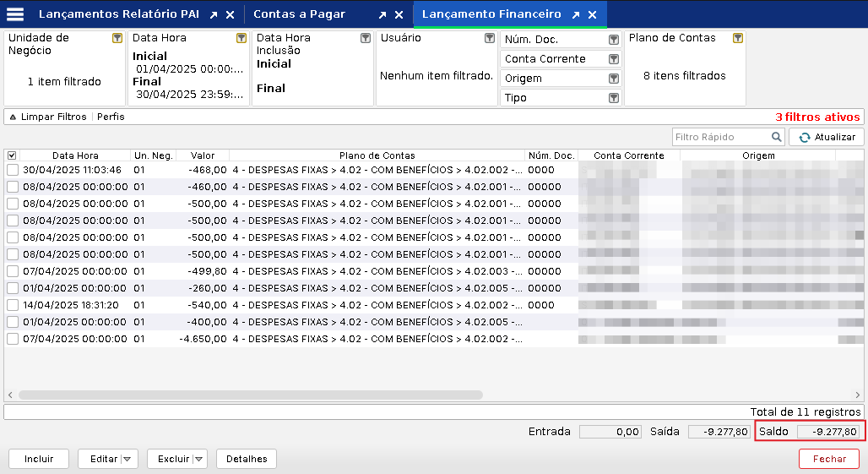Screen dimensions: 868x474
Task: Check the row 30/04/2025 11:03:46
Action: [13, 170]
